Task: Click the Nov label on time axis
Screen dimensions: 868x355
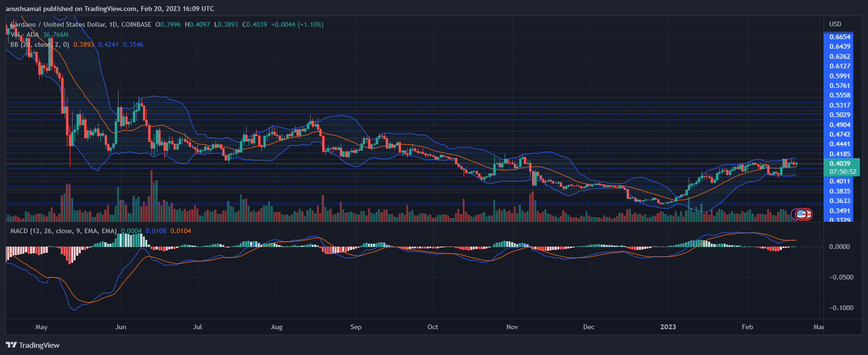Action: [x=512, y=327]
